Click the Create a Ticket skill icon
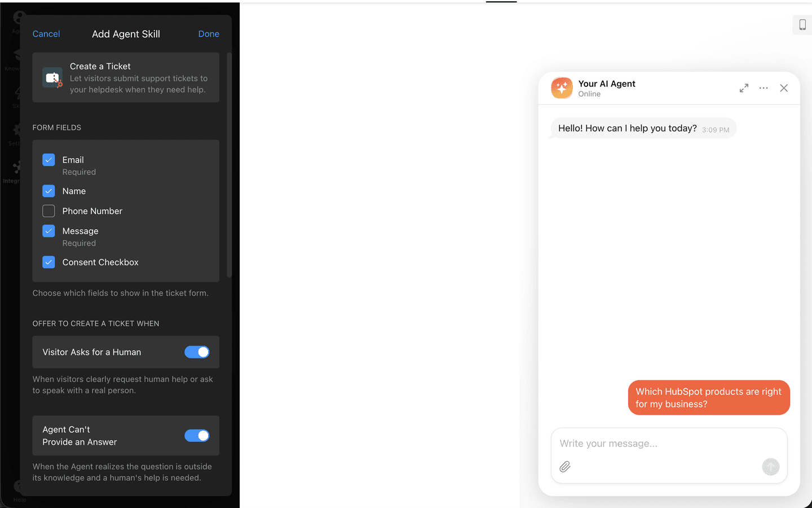This screenshot has width=812, height=508. pyautogui.click(x=52, y=78)
